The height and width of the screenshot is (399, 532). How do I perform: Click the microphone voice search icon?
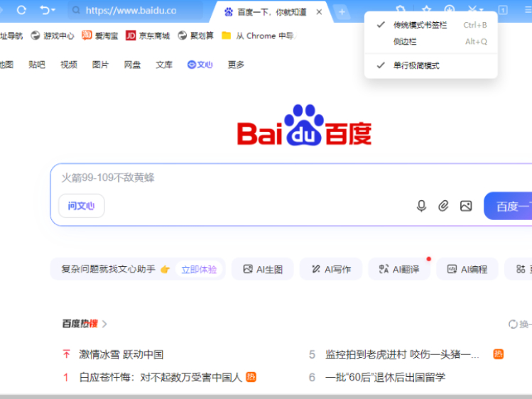[421, 206]
